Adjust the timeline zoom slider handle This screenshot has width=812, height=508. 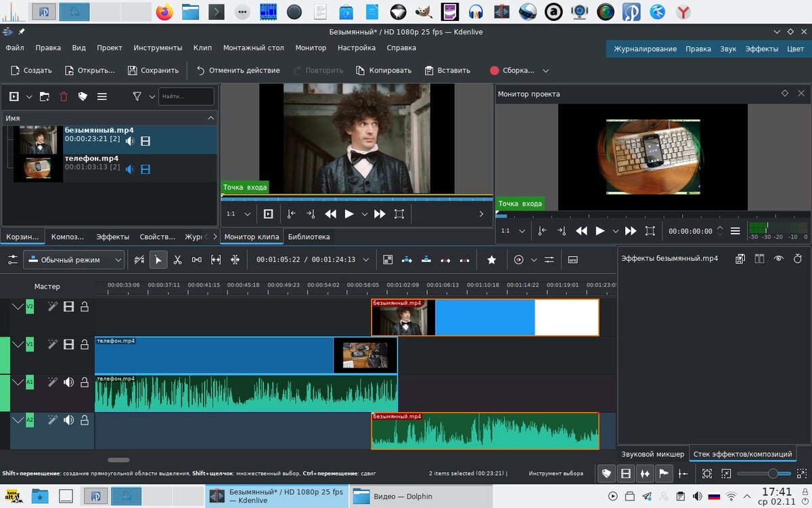(773, 474)
